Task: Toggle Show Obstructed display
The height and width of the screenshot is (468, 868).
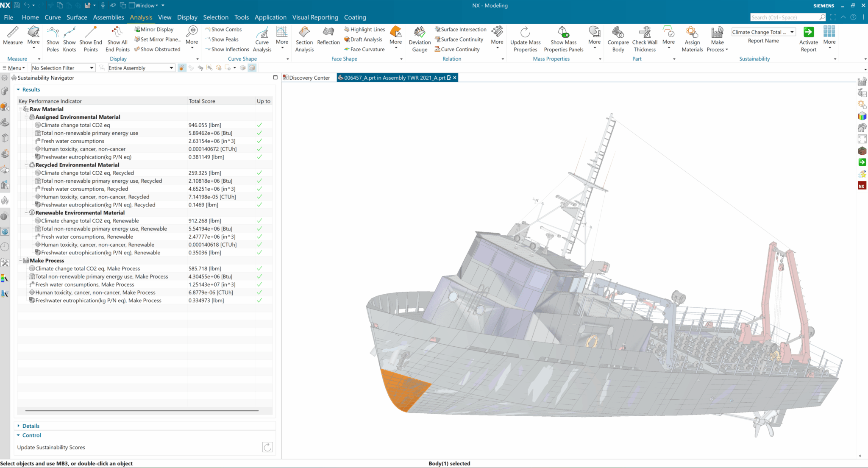Action: click(x=157, y=49)
